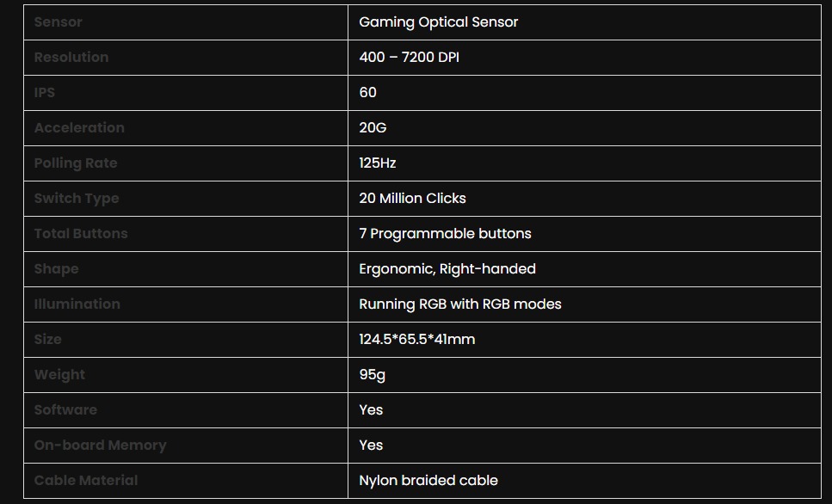Click the "Polling Rate" label
The height and width of the screenshot is (504, 832).
pos(76,163)
